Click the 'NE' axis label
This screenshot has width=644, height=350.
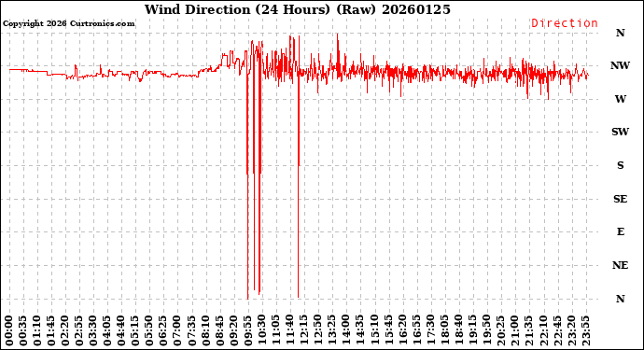click(x=620, y=265)
